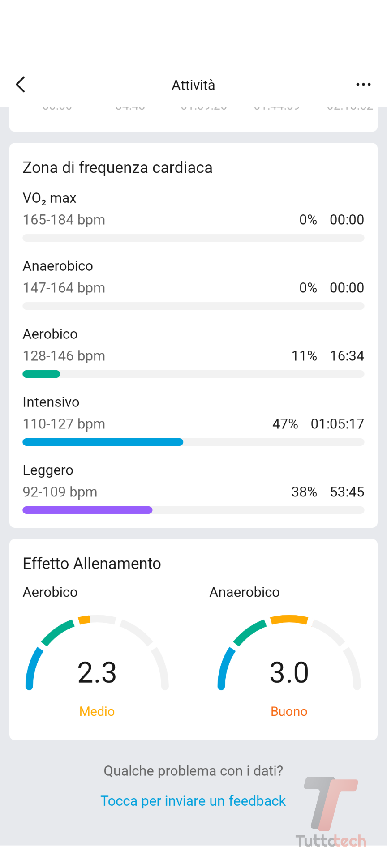Click the Attività page title
The image size is (387, 868).
pos(193,85)
